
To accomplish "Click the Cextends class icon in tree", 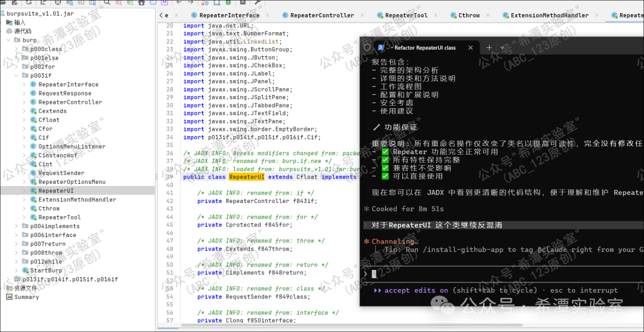I will point(33,111).
